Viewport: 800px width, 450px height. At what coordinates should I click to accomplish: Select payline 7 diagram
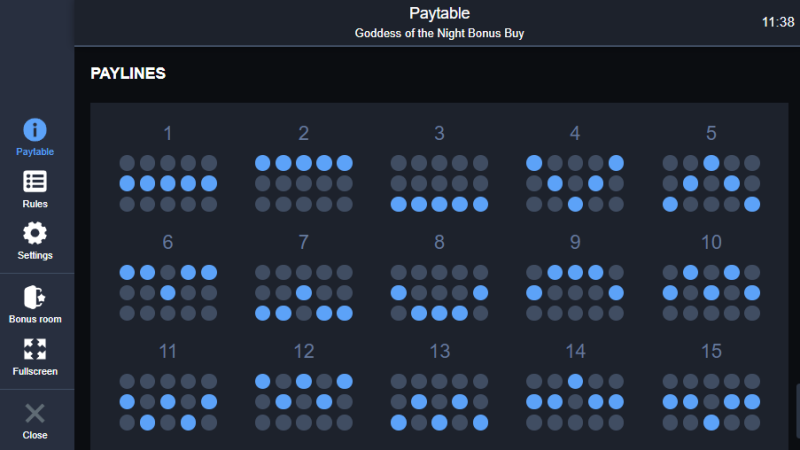click(x=304, y=293)
